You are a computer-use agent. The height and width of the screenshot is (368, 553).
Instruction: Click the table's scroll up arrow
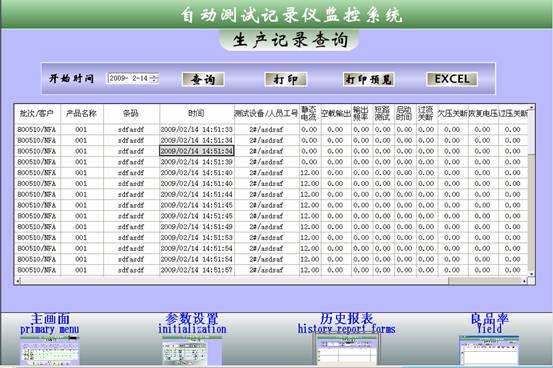531,107
